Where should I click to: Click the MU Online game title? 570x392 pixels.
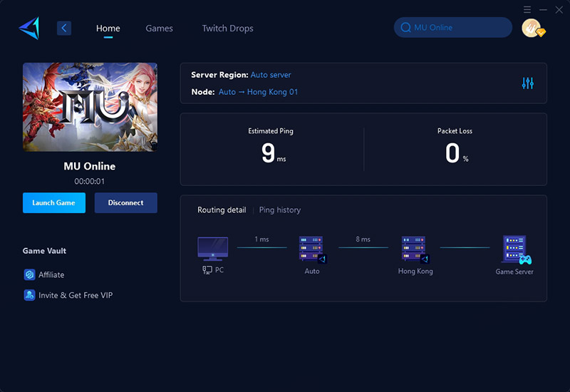coord(90,166)
